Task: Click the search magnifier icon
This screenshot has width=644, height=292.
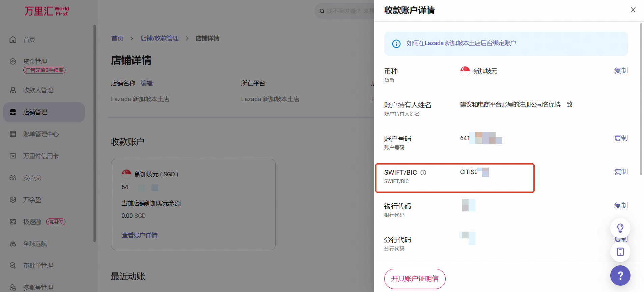Action: [322, 11]
